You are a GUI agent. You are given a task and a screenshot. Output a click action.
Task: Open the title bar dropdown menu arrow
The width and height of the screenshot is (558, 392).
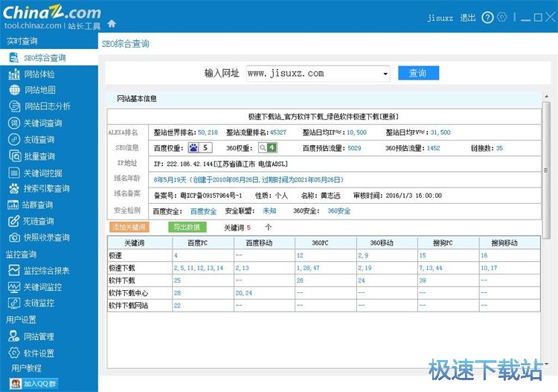coord(516,18)
